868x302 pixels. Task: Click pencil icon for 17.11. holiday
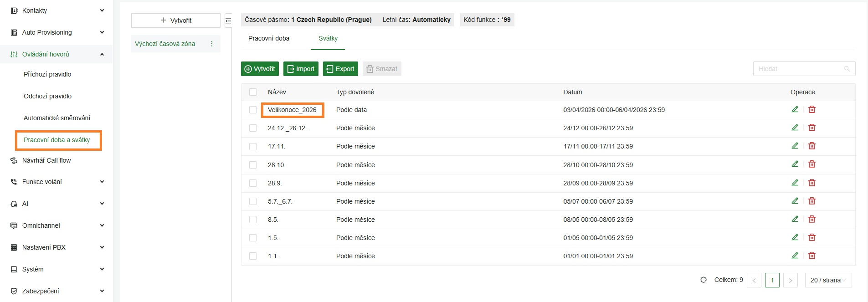pyautogui.click(x=795, y=146)
